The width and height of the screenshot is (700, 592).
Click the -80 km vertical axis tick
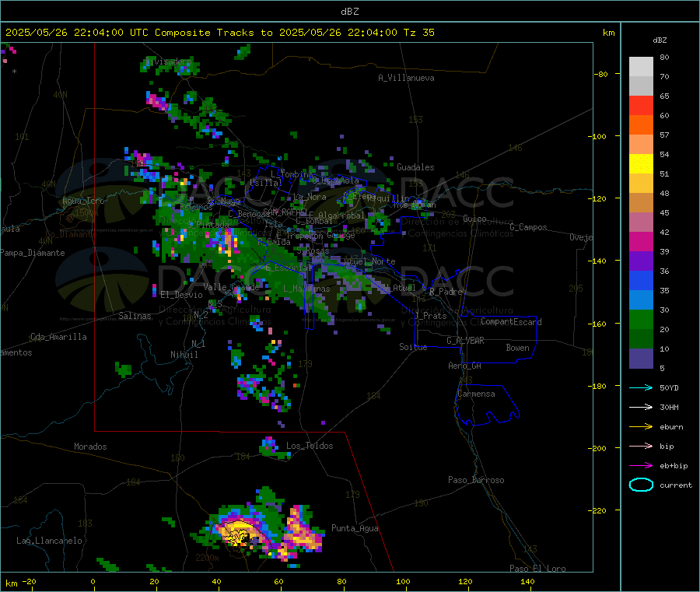point(600,74)
